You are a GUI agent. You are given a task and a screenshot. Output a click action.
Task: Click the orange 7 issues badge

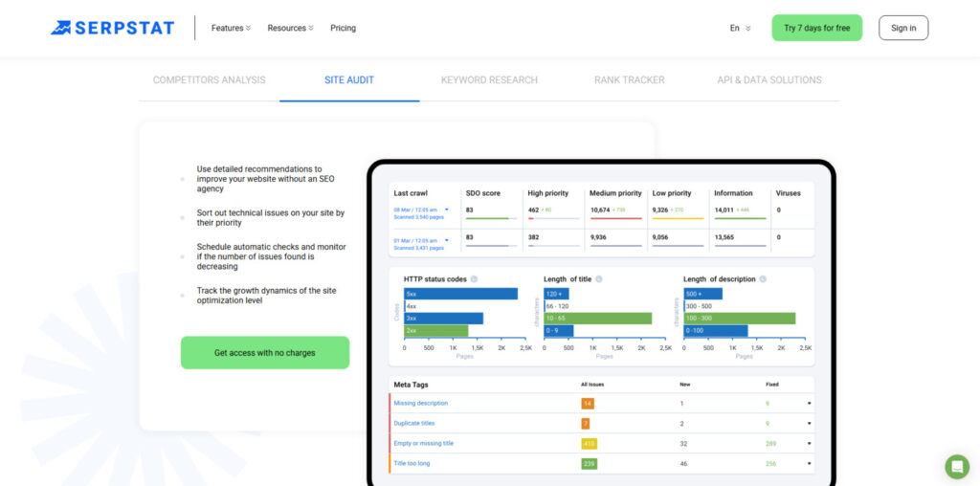point(586,424)
